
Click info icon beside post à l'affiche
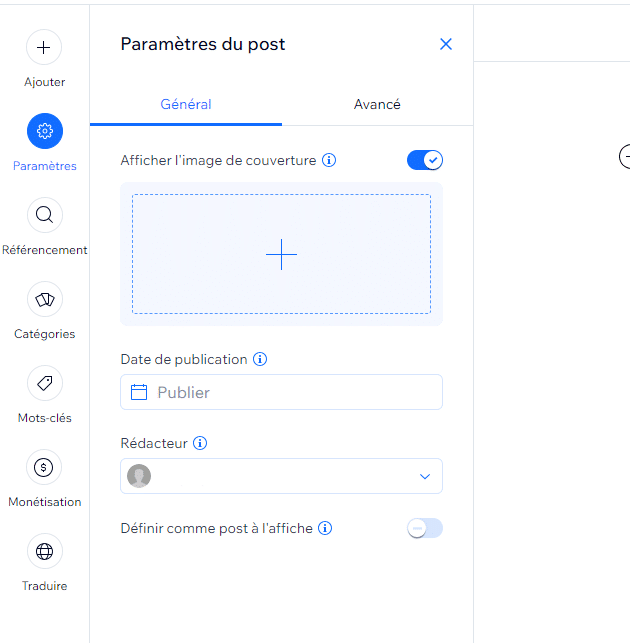[325, 528]
